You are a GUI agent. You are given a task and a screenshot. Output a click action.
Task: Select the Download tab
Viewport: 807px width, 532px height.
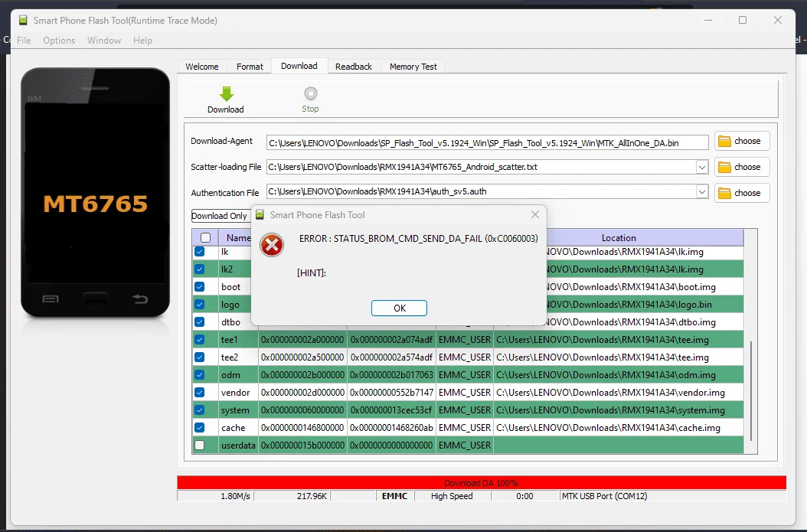click(299, 65)
